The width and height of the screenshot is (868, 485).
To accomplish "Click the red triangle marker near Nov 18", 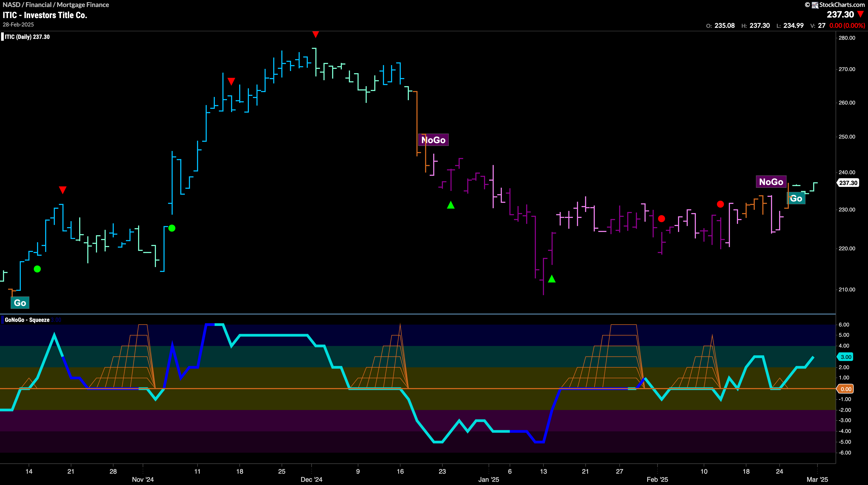I will 231,82.
